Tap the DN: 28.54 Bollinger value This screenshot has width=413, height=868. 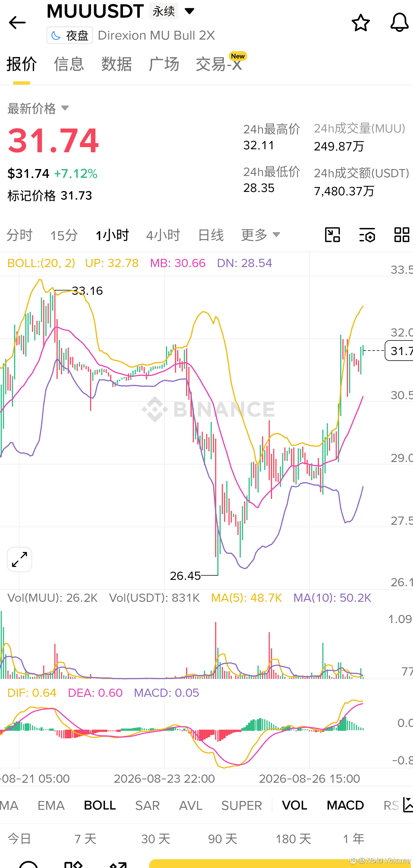(244, 263)
